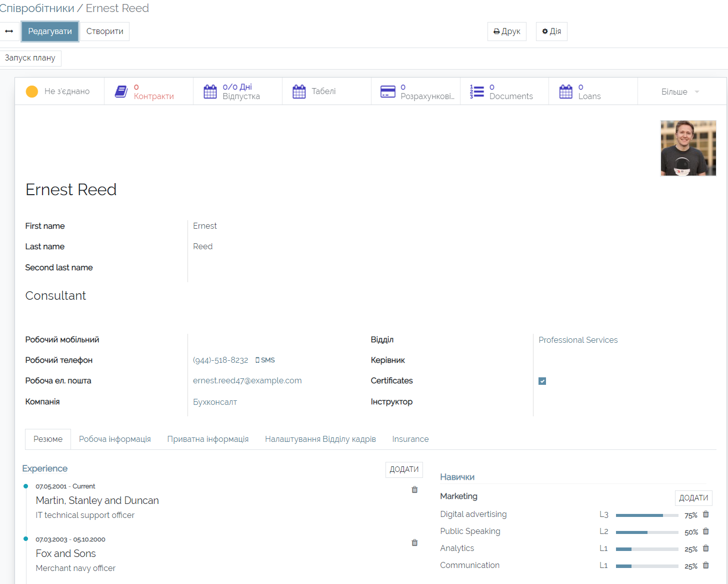Switch to Резюме tab
The height and width of the screenshot is (584, 728).
point(48,439)
